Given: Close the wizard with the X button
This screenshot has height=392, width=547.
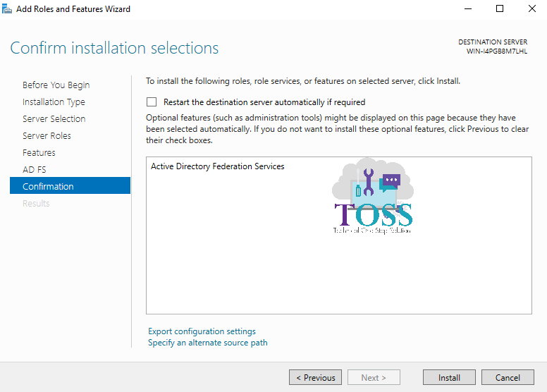Looking at the screenshot, I should point(531,9).
